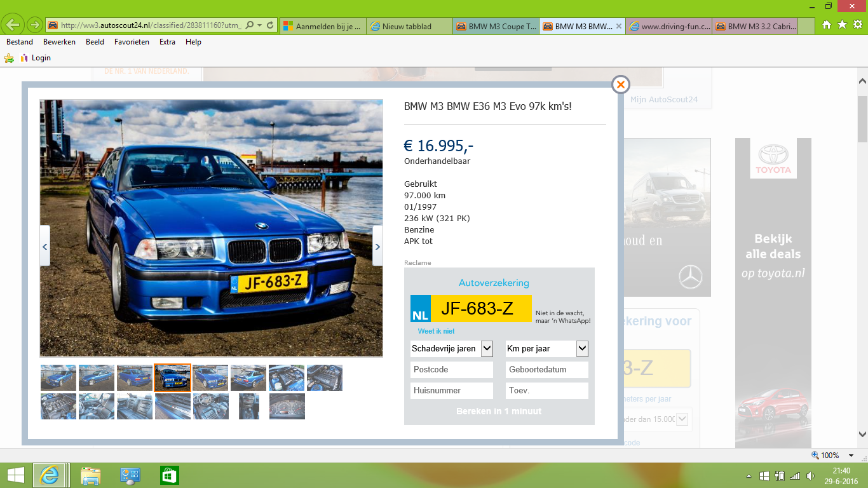Click Mijn AutoScout24 link behind popup
The width and height of the screenshot is (868, 488).
pos(664,100)
